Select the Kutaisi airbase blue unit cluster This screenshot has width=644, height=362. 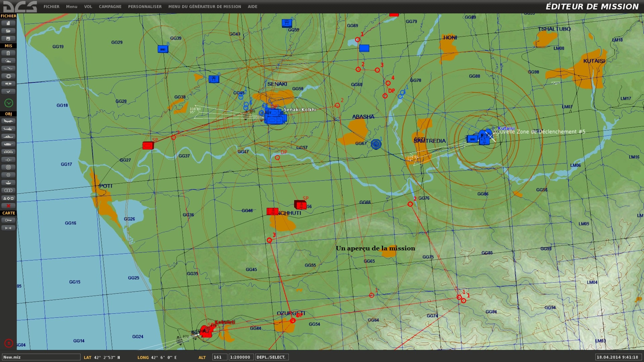click(481, 138)
